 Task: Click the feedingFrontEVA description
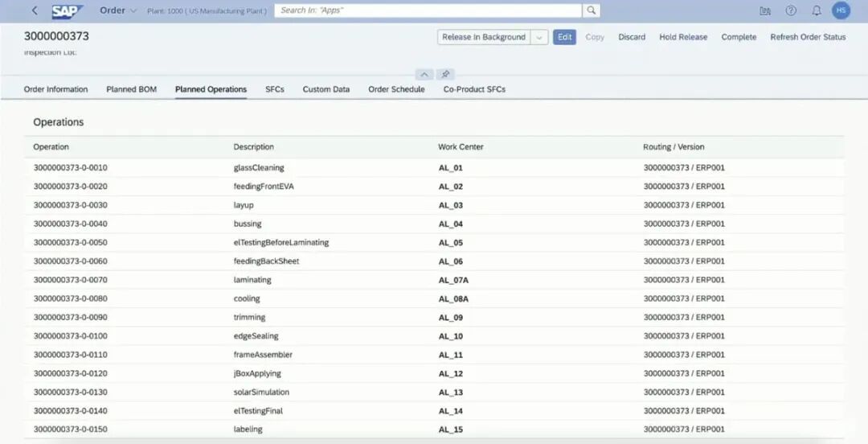264,187
